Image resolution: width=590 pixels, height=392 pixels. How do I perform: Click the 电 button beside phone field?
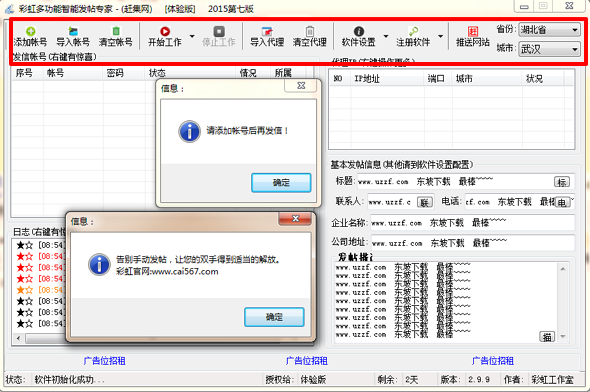[x=562, y=203]
